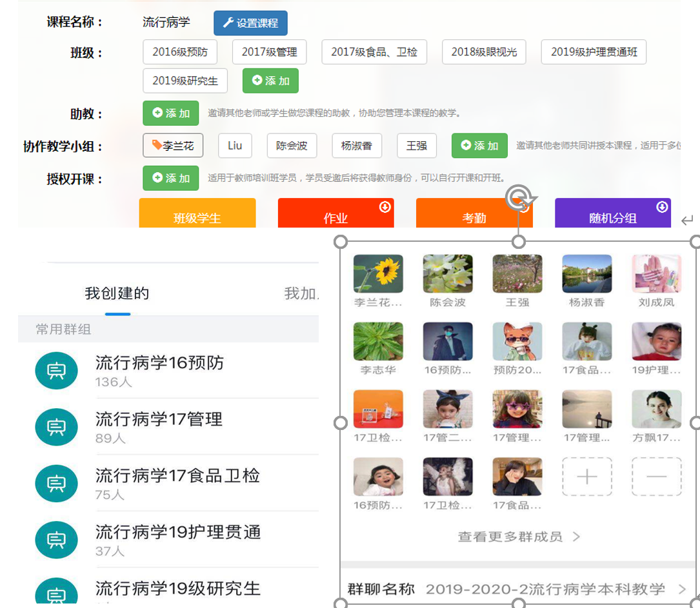
Task: Open the 流行病学17食品卫检 group
Action: 177,476
